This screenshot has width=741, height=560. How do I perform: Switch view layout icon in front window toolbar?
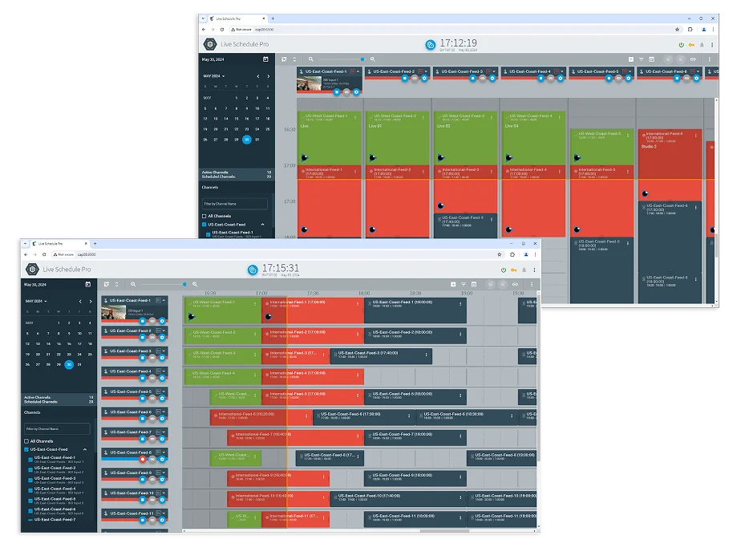(x=107, y=284)
